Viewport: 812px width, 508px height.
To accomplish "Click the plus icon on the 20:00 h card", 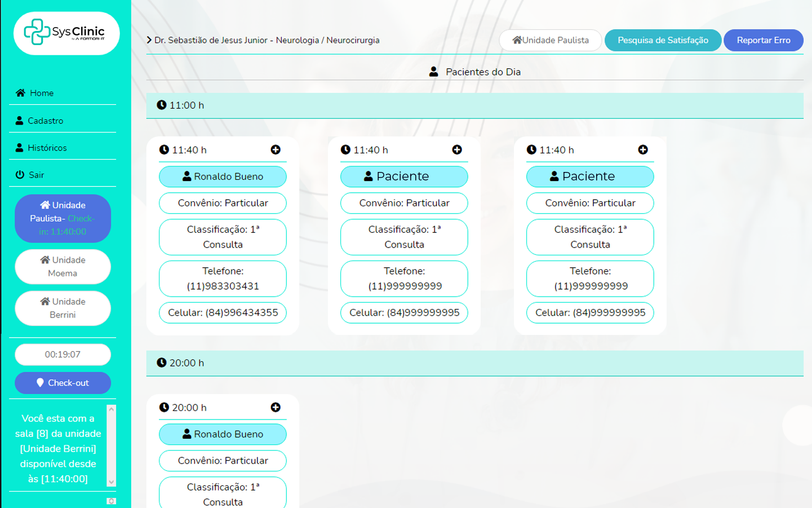I will 276,407.
